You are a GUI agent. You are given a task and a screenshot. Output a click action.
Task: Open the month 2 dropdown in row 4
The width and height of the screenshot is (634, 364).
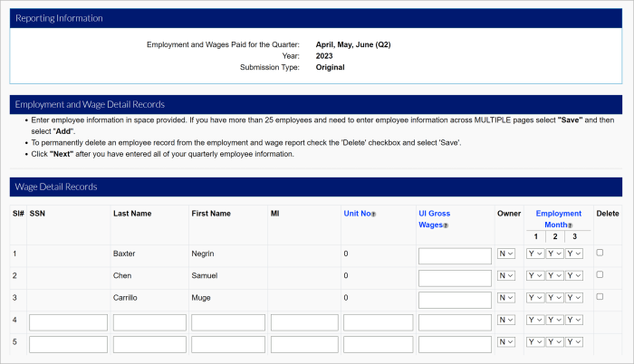coord(555,321)
